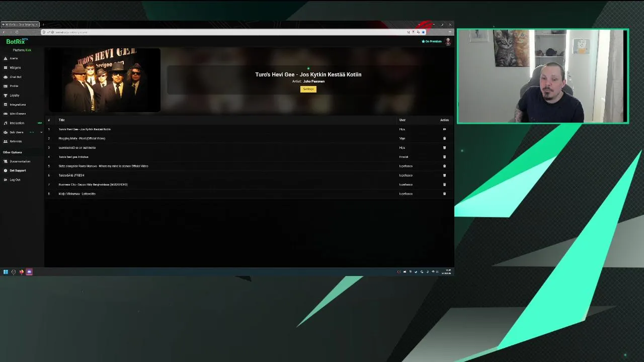This screenshot has width=644, height=362.
Task: Click the Title column header
Action: click(61, 120)
